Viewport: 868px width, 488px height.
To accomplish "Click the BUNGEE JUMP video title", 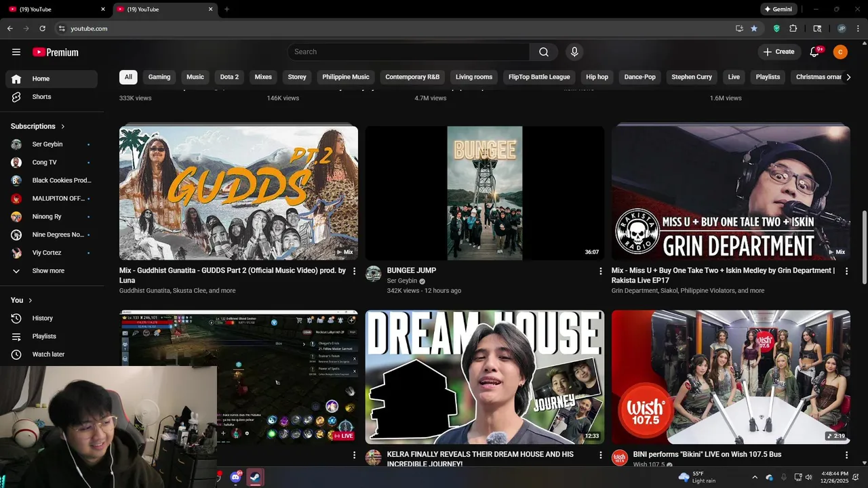I will tap(412, 270).
